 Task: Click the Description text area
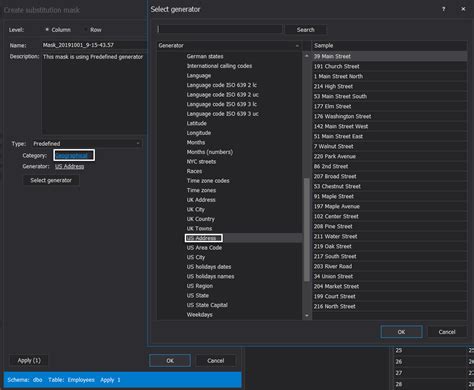coord(94,93)
